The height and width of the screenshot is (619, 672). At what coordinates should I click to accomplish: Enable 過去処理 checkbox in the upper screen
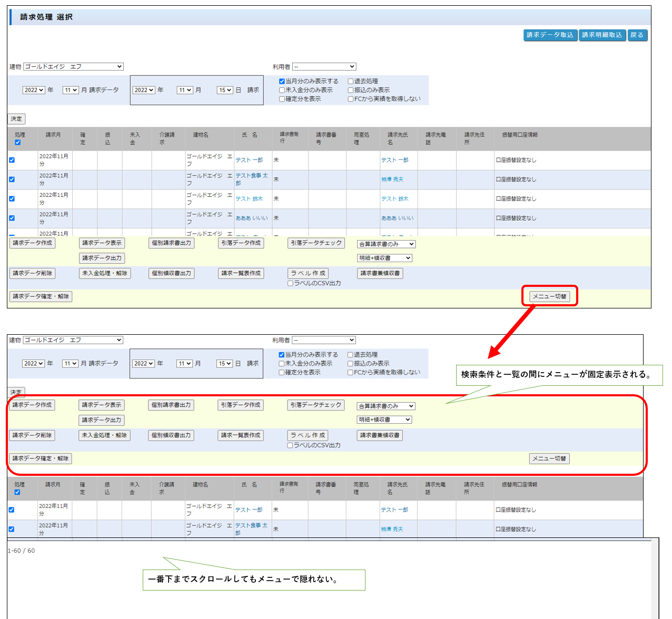pyautogui.click(x=351, y=82)
